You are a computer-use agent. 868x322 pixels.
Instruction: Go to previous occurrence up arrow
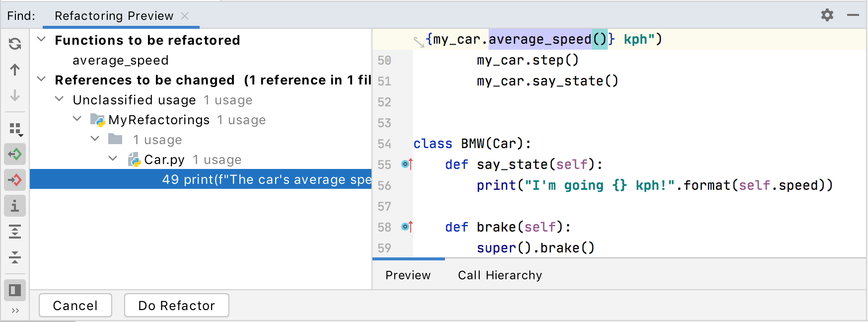click(x=15, y=70)
